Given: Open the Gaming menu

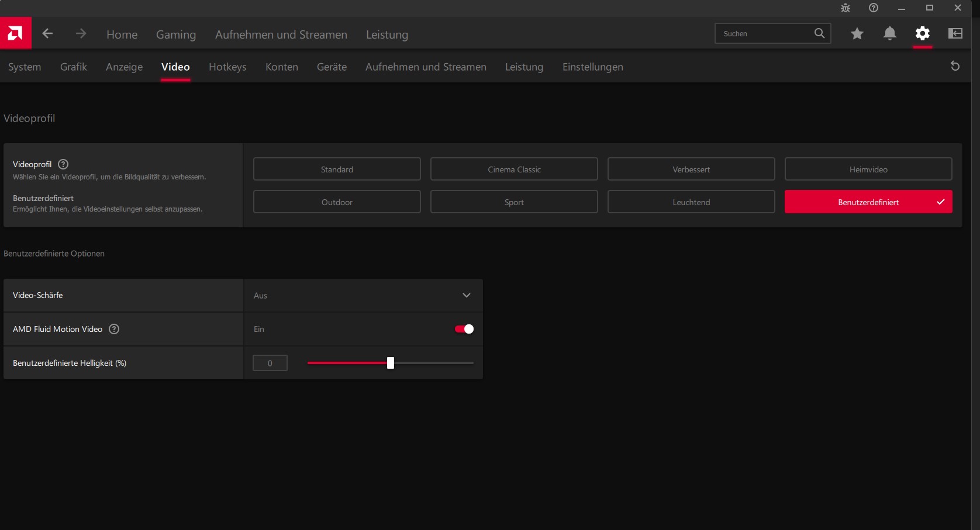Looking at the screenshot, I should tap(176, 34).
